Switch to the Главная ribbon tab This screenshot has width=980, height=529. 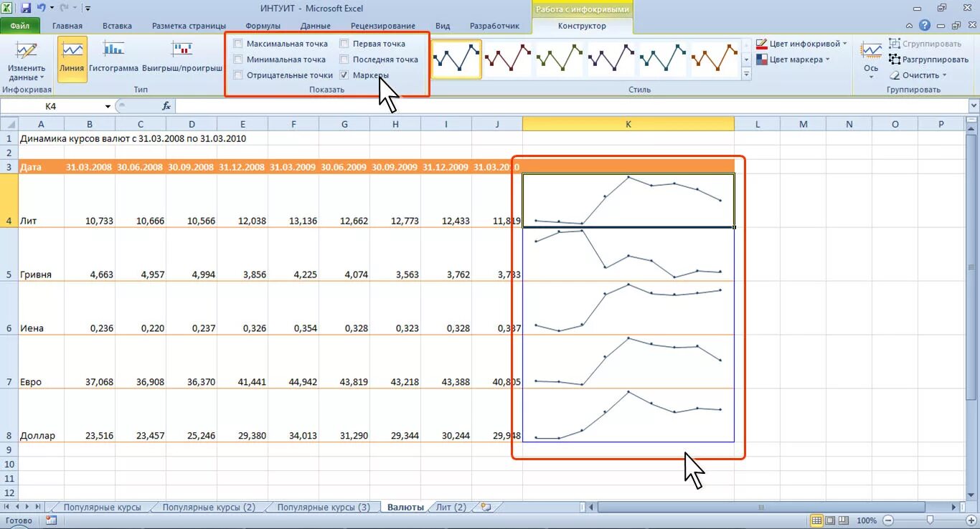(67, 26)
